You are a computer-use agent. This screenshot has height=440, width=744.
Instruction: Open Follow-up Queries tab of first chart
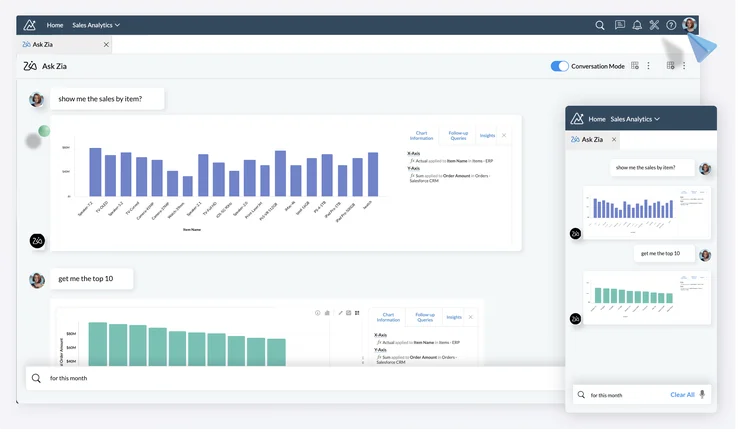458,136
